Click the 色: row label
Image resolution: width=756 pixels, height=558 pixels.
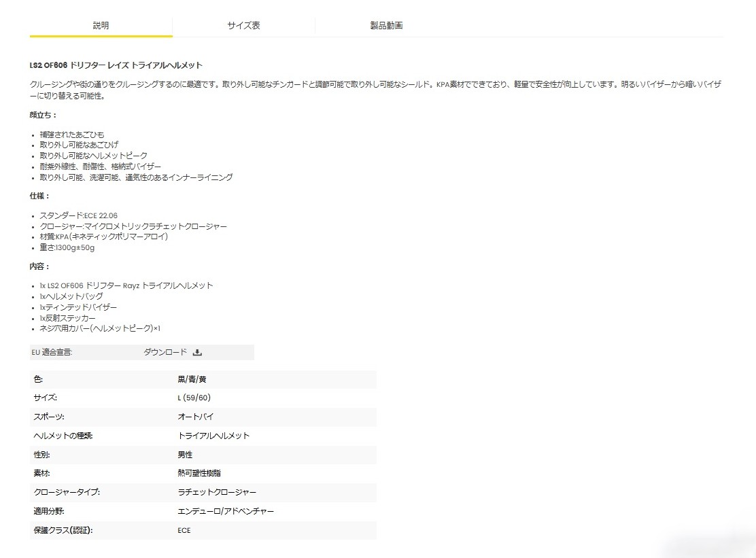click(38, 379)
